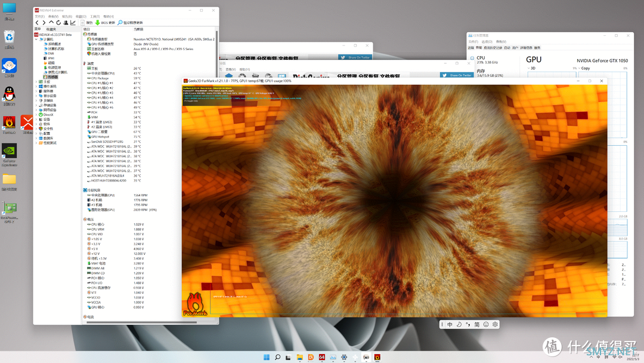Click the FurMark taskbar icon

click(377, 357)
